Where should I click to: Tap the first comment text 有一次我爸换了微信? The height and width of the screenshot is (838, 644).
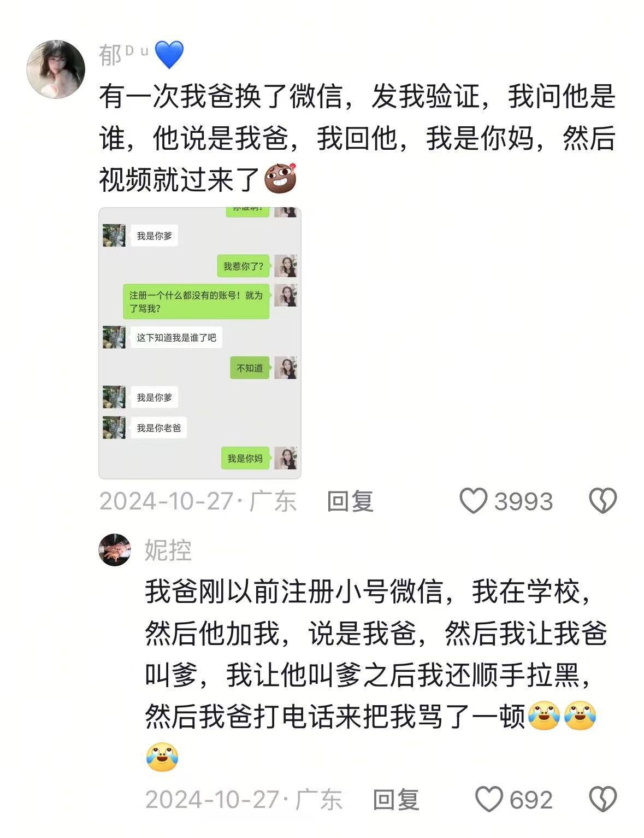[x=221, y=96]
